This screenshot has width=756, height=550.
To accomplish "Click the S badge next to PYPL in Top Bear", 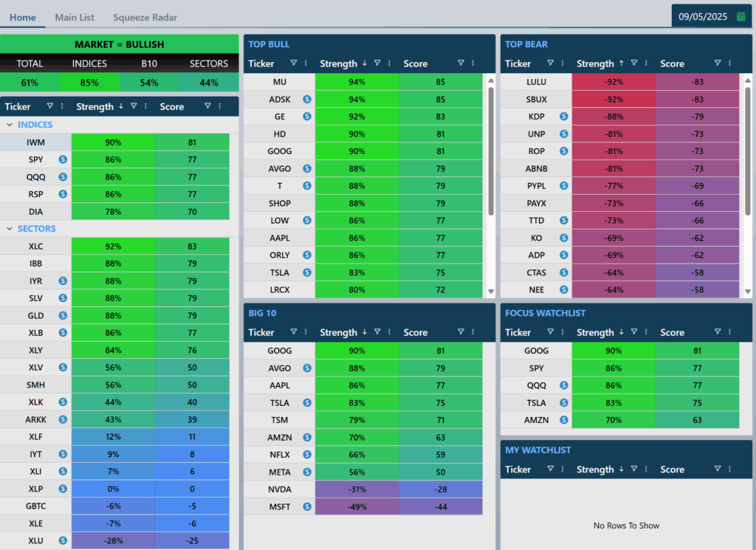I will pyautogui.click(x=563, y=185).
